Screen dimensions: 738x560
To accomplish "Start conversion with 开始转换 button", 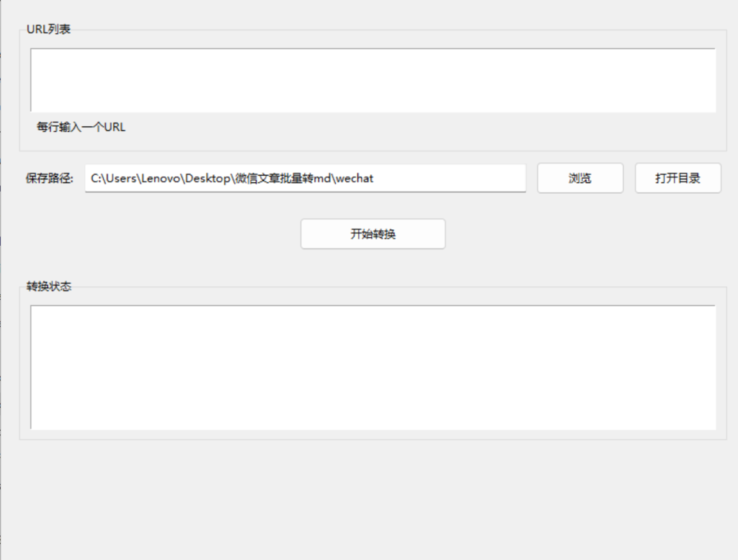I will tap(373, 234).
